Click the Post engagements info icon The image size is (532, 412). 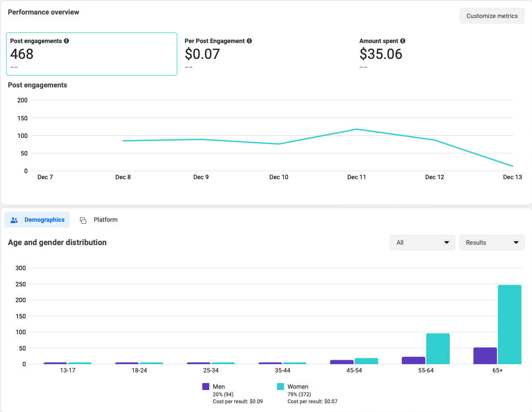tap(66, 41)
